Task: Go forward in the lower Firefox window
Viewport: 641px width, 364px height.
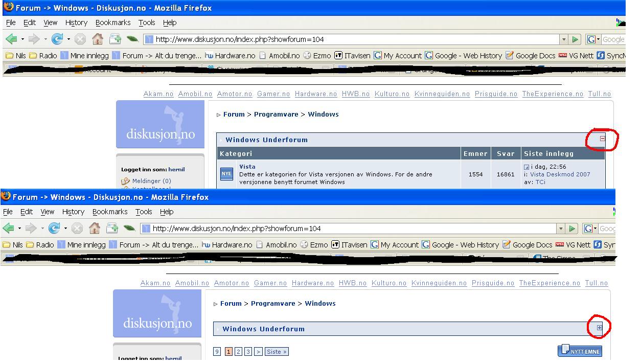Action: point(31,228)
